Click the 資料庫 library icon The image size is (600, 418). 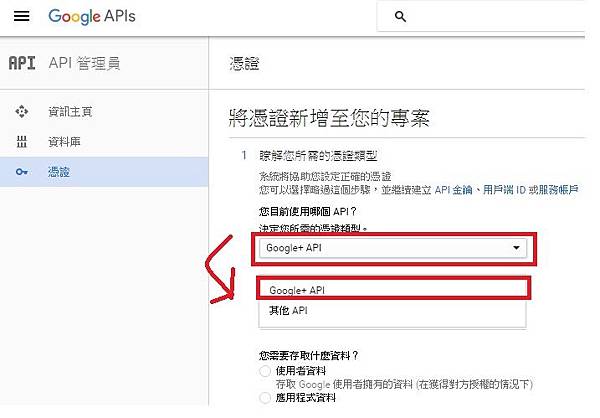click(x=21, y=142)
